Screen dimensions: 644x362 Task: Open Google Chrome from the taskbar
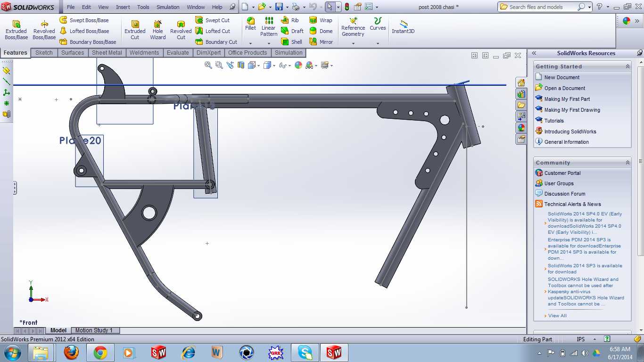click(100, 353)
